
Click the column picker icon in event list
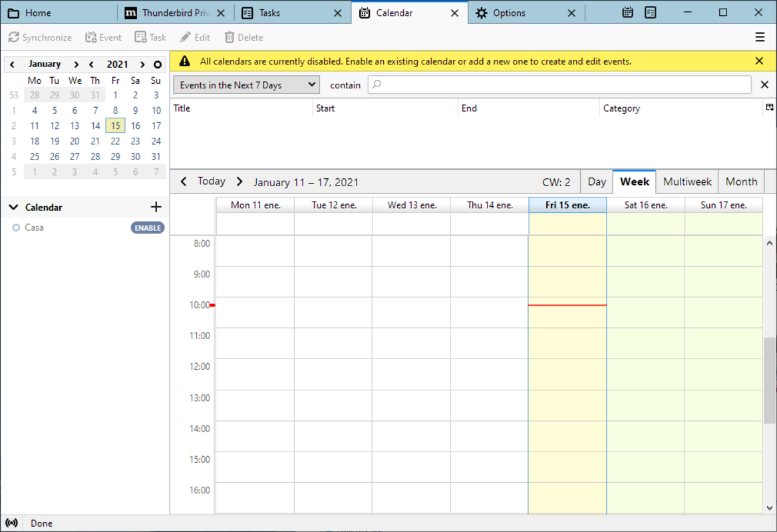[x=770, y=108]
